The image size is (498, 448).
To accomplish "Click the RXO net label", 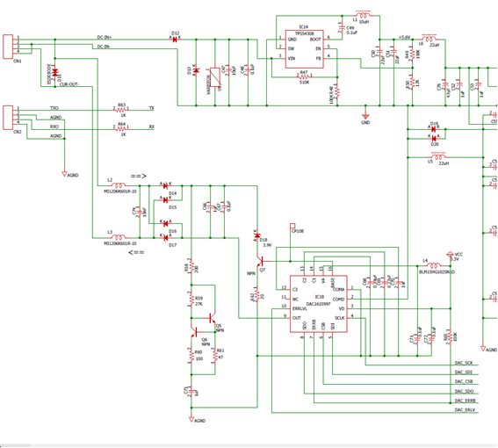I will (54, 126).
